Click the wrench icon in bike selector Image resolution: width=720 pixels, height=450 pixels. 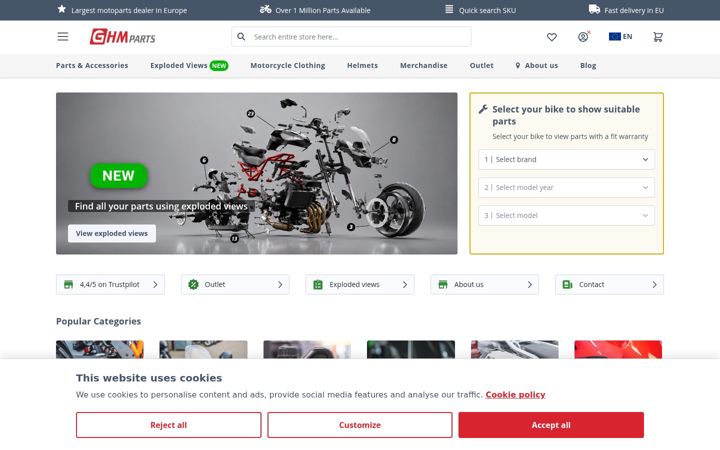[483, 109]
